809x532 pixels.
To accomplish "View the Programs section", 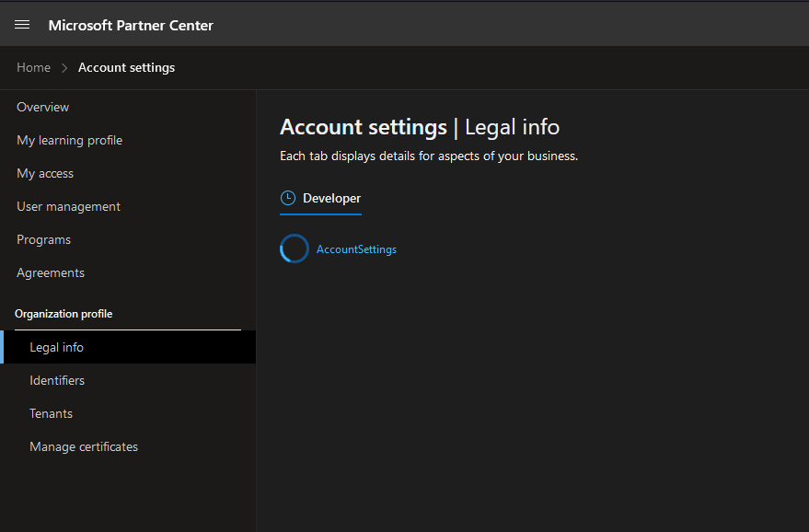I will pos(43,239).
